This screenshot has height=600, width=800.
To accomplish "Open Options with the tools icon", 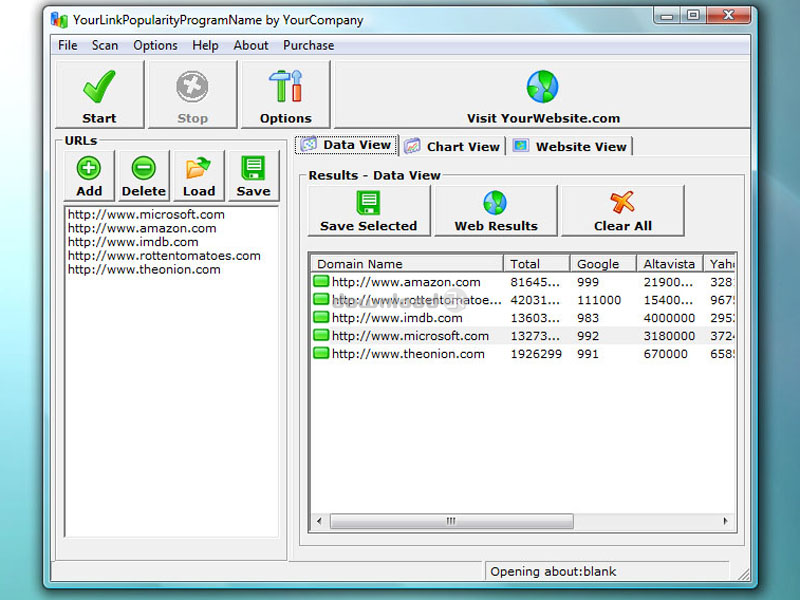I will click(285, 94).
